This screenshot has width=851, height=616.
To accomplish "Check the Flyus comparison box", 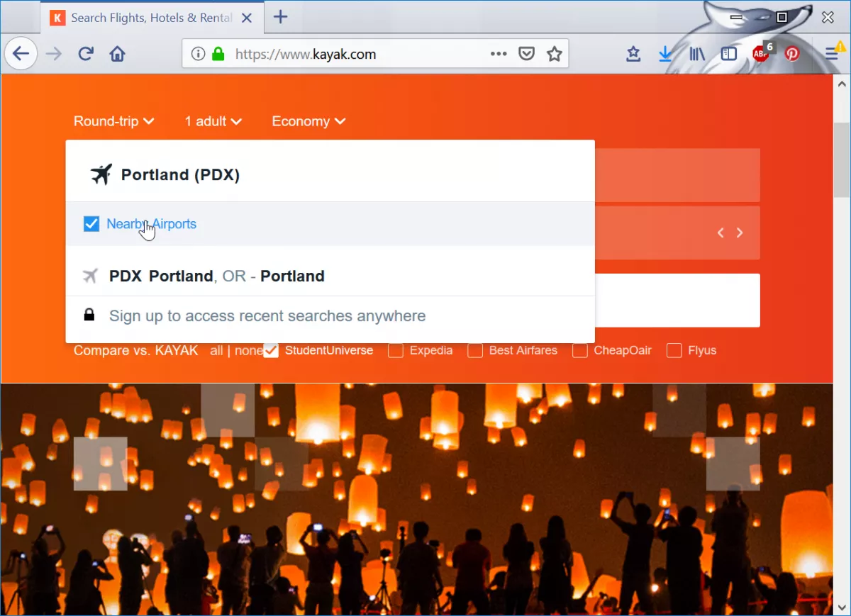I will click(674, 350).
